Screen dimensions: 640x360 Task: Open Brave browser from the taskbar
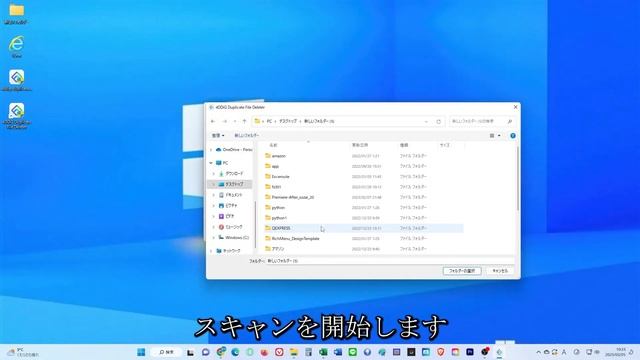[440, 352]
